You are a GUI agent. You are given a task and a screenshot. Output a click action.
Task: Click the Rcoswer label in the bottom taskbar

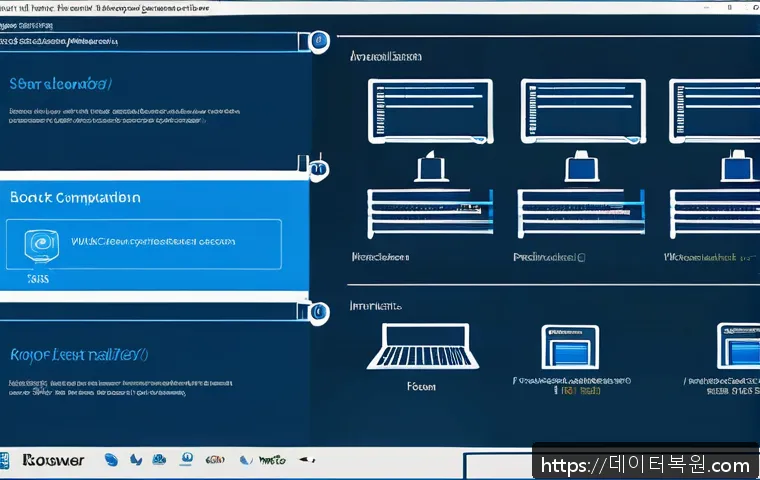click(x=54, y=460)
